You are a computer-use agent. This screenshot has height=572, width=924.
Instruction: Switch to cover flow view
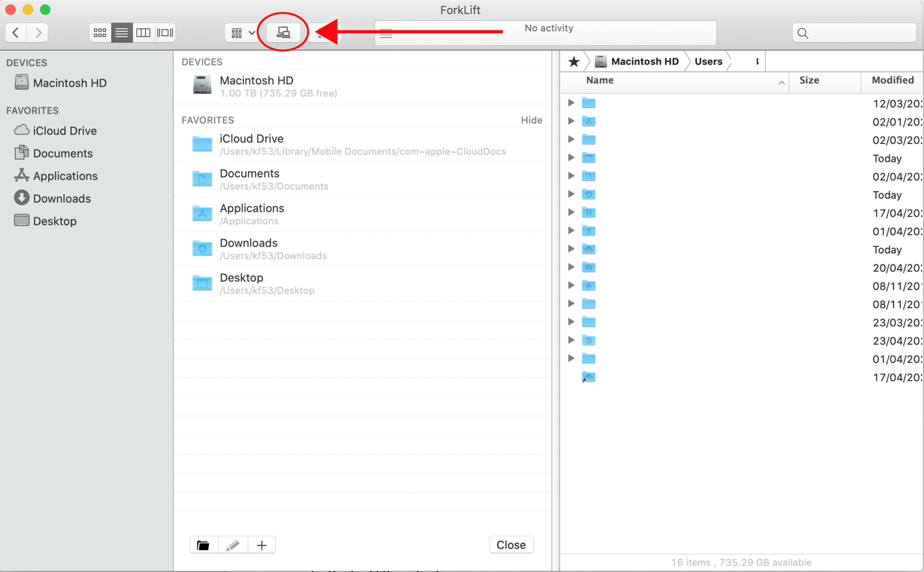pyautogui.click(x=165, y=32)
